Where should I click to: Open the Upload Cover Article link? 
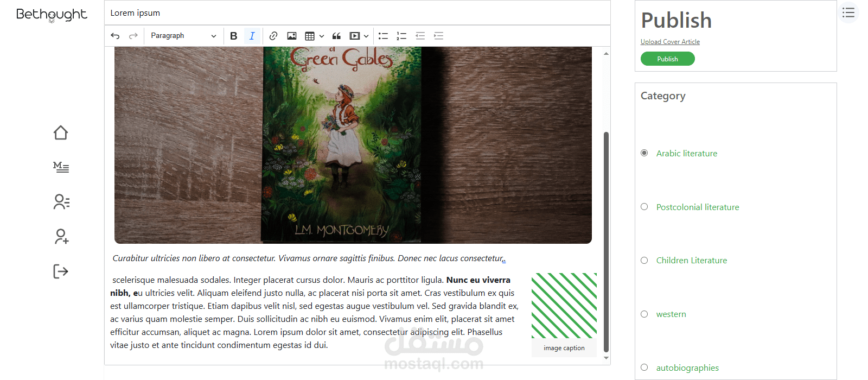tap(670, 42)
